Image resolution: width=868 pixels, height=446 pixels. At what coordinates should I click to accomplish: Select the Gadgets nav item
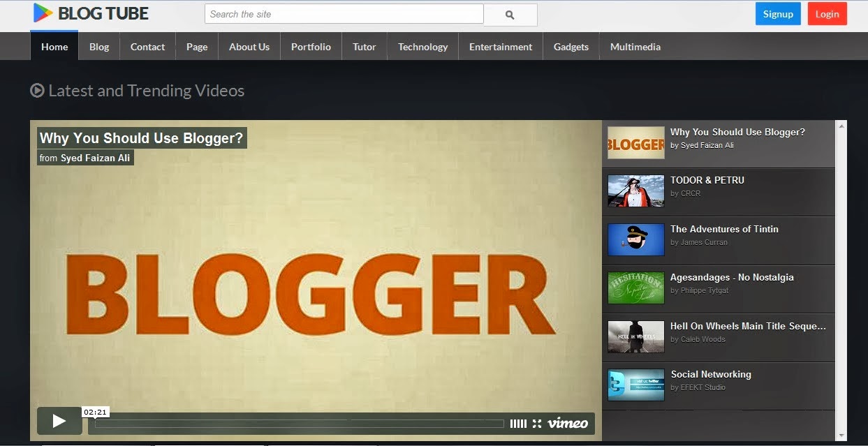pyautogui.click(x=571, y=47)
